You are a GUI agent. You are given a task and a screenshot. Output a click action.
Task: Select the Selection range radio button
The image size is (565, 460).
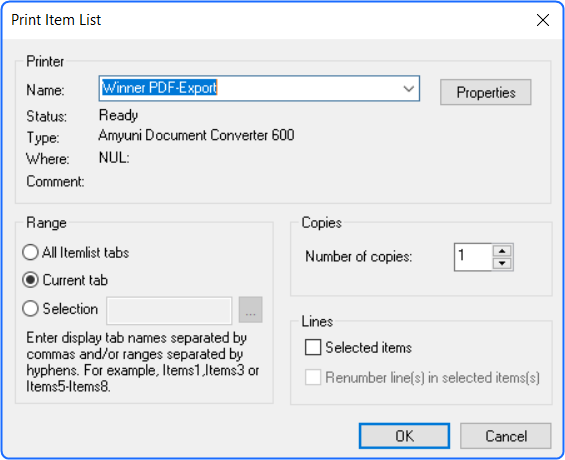point(30,309)
